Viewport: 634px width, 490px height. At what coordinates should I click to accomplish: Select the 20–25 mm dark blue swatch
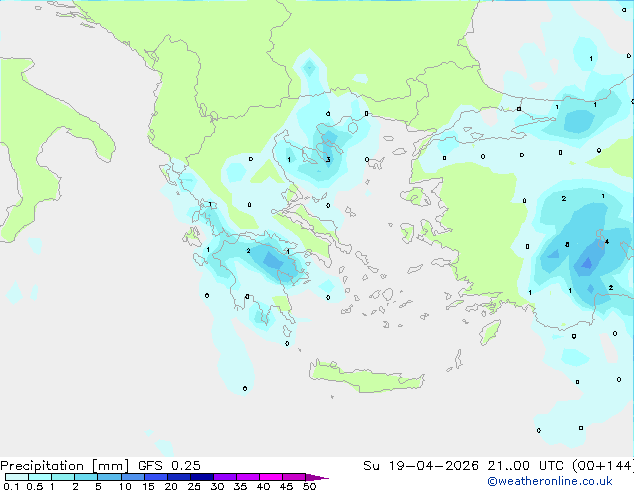coord(178,477)
